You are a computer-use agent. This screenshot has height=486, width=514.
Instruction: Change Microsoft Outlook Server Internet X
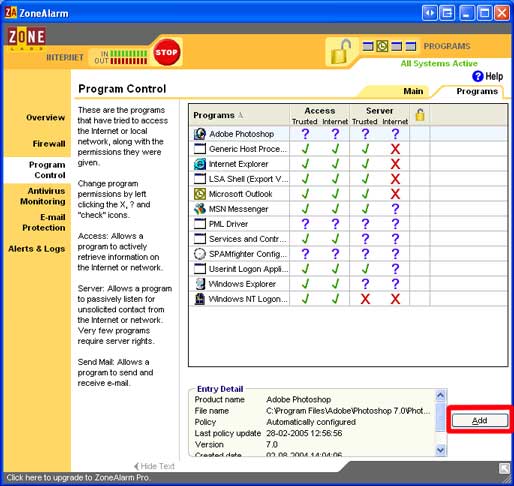click(x=395, y=194)
